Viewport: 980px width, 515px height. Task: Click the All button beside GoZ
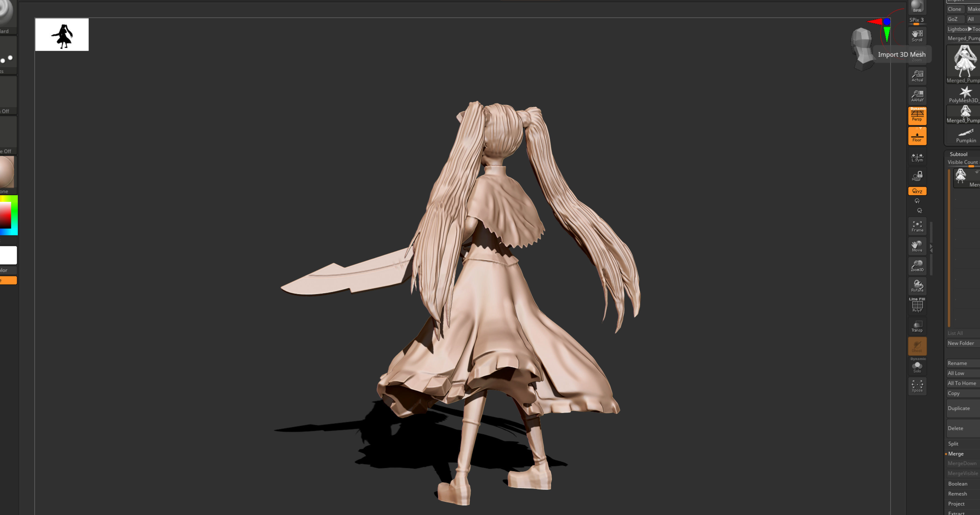coord(973,19)
